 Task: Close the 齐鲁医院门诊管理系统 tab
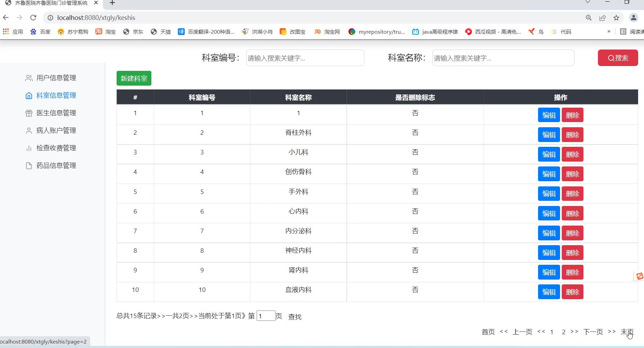(96, 3)
